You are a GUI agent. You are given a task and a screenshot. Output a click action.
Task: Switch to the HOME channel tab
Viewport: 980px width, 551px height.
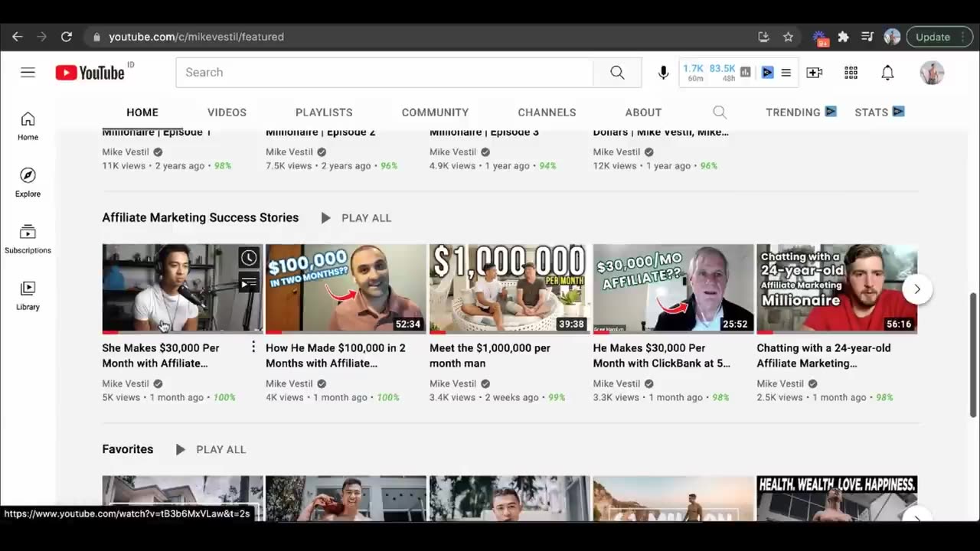click(142, 112)
